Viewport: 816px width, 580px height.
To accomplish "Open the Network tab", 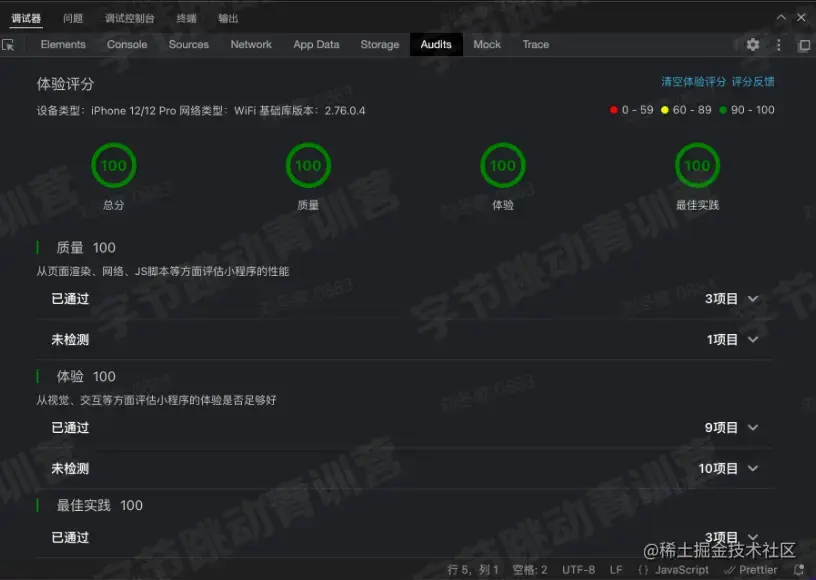I will coord(251,45).
